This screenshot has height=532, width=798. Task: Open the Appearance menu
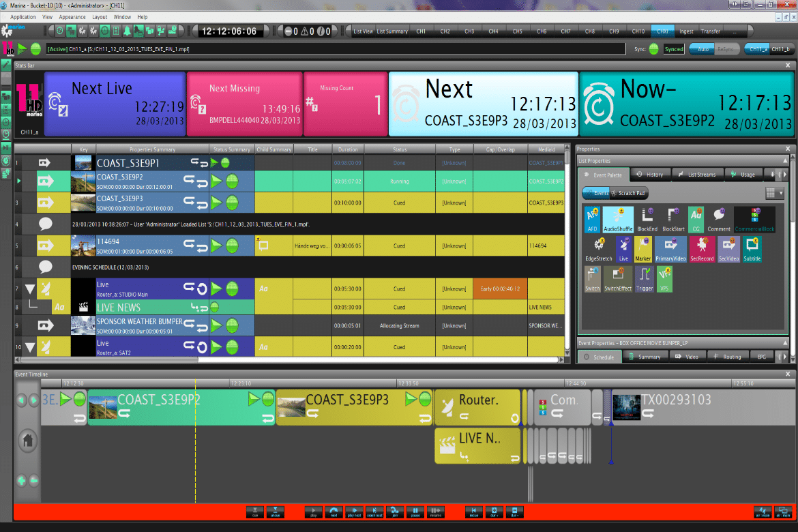coord(72,17)
